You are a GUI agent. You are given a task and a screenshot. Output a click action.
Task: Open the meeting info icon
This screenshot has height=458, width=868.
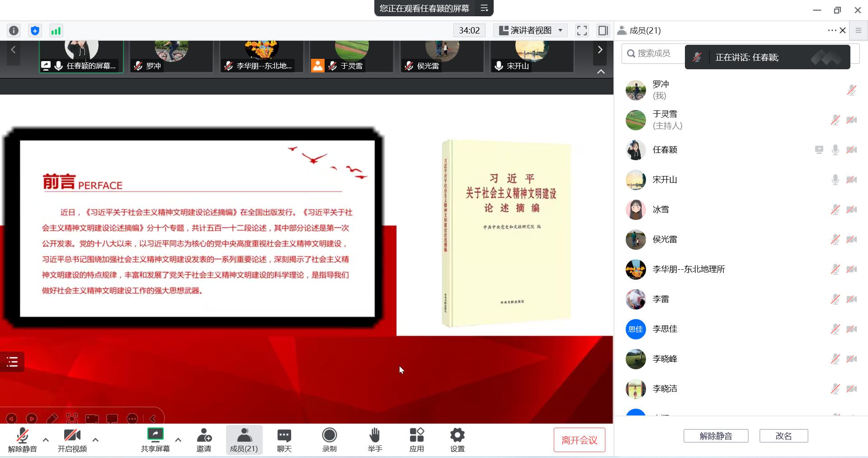(14, 30)
